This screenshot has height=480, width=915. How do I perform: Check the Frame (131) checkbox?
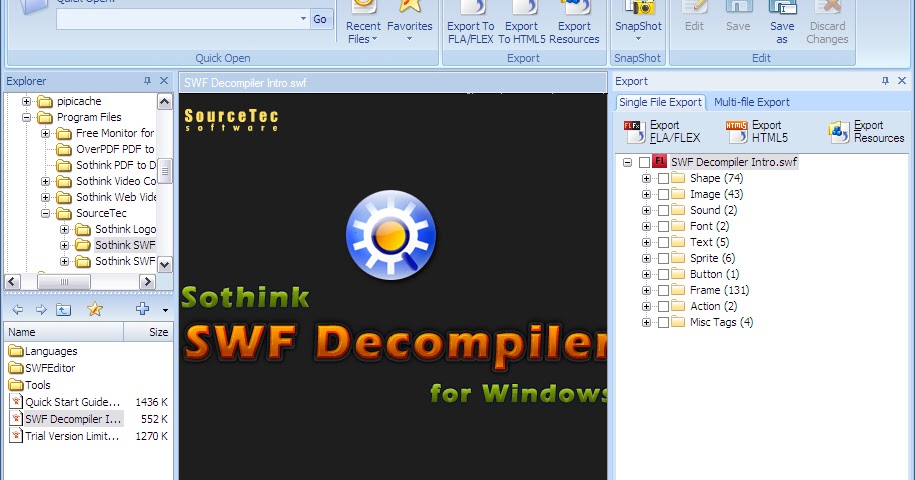(x=663, y=290)
